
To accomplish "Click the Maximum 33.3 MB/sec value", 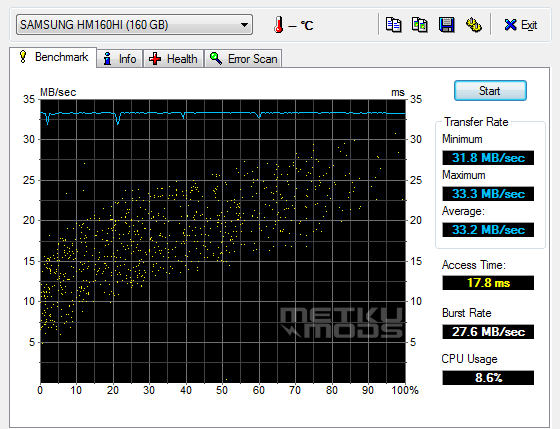I will pos(488,194).
